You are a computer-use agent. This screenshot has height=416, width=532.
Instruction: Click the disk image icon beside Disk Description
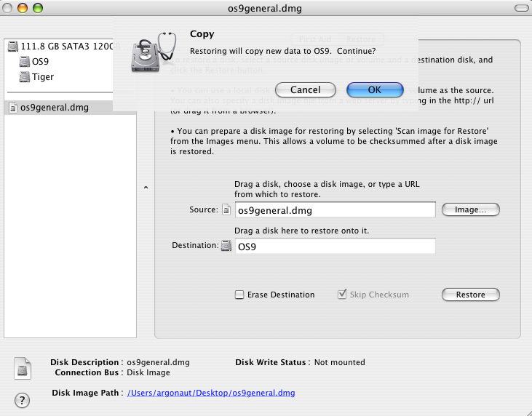(23, 368)
